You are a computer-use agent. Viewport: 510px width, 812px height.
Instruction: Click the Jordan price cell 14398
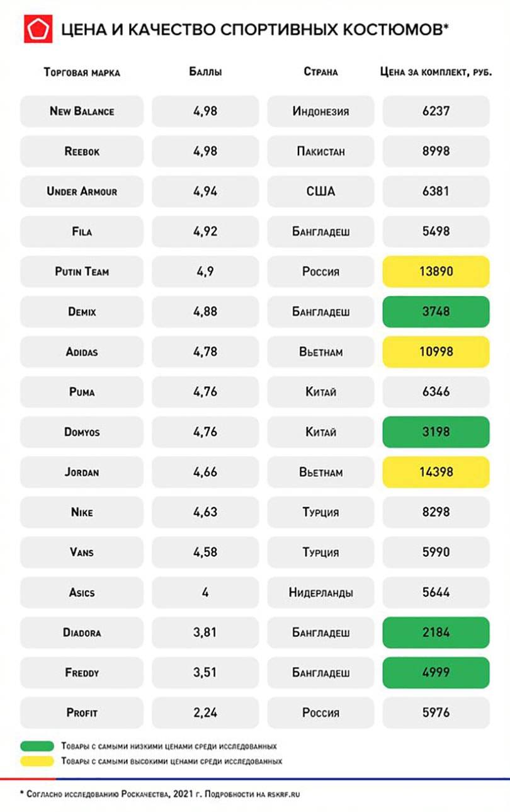point(436,472)
